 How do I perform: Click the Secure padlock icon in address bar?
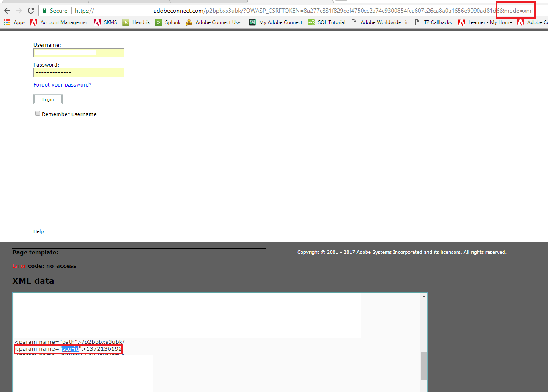(44, 10)
